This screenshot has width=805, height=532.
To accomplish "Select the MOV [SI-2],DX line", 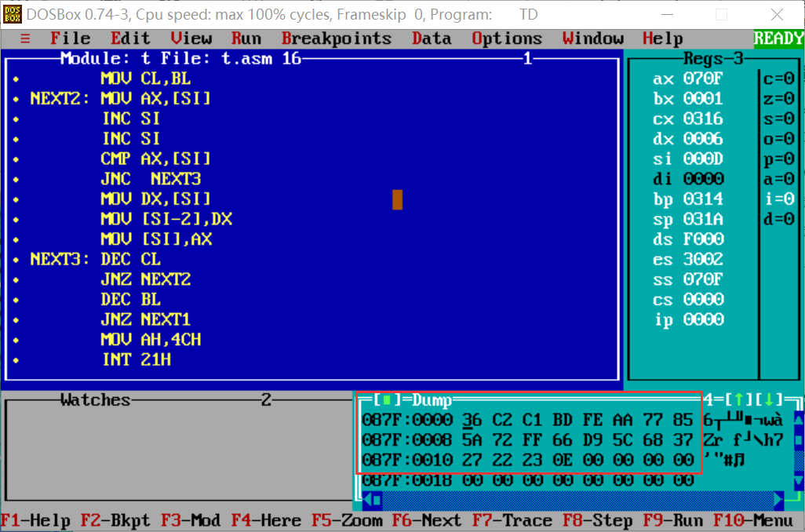I will tap(166, 219).
